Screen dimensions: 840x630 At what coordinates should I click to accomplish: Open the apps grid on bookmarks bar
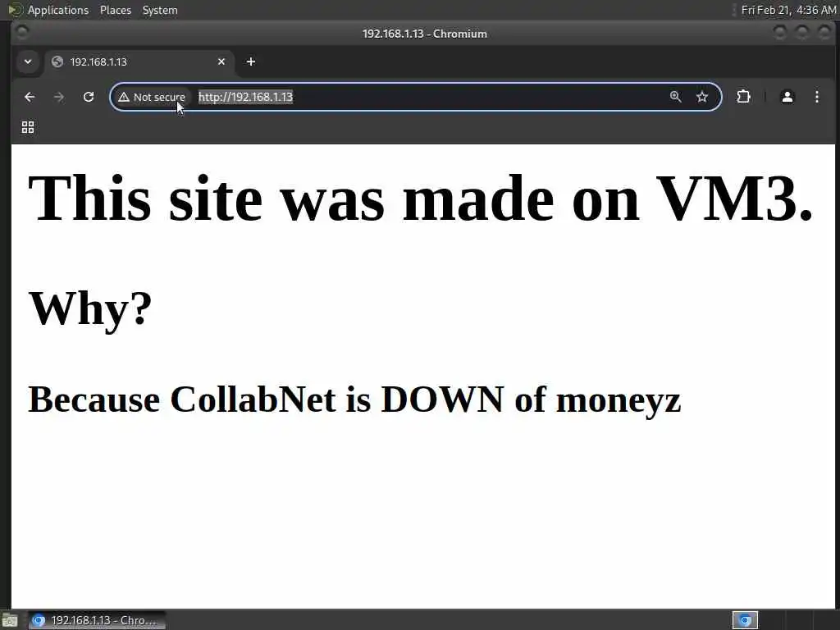pyautogui.click(x=28, y=127)
